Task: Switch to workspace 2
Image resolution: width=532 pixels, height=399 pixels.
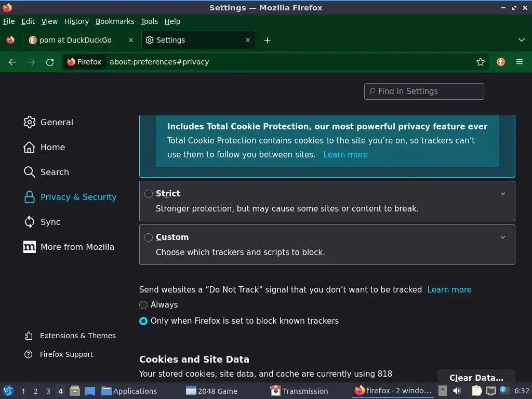Action: click(36, 391)
